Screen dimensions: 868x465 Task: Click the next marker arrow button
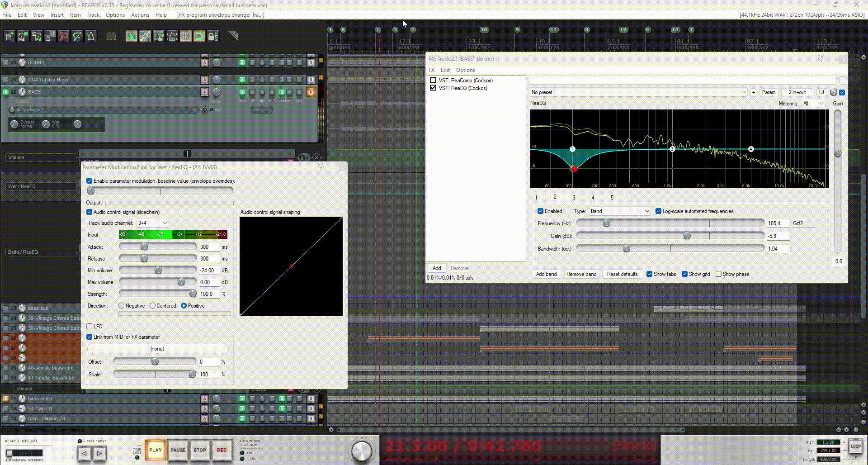tap(99, 453)
